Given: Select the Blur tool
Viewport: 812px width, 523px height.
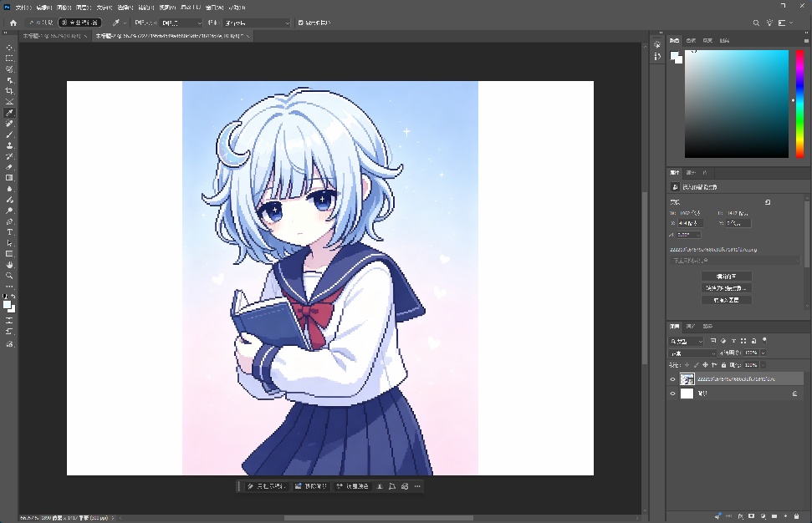Looking at the screenshot, I should point(9,189).
